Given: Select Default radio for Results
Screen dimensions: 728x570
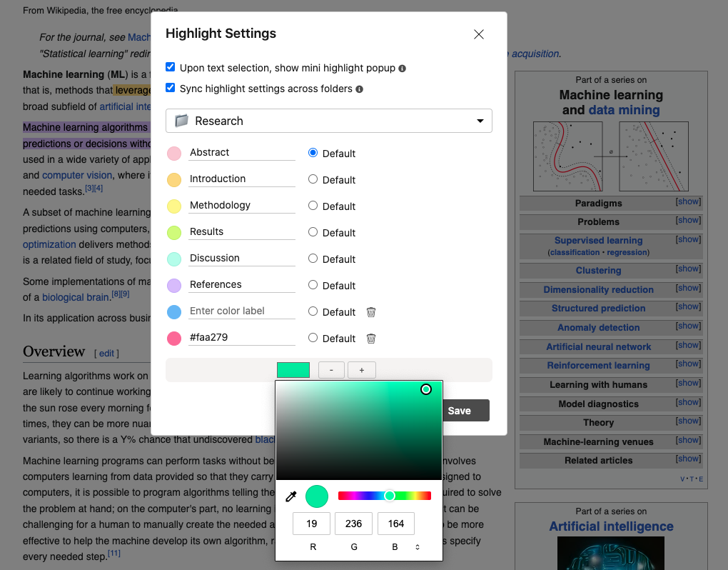Looking at the screenshot, I should 313,232.
